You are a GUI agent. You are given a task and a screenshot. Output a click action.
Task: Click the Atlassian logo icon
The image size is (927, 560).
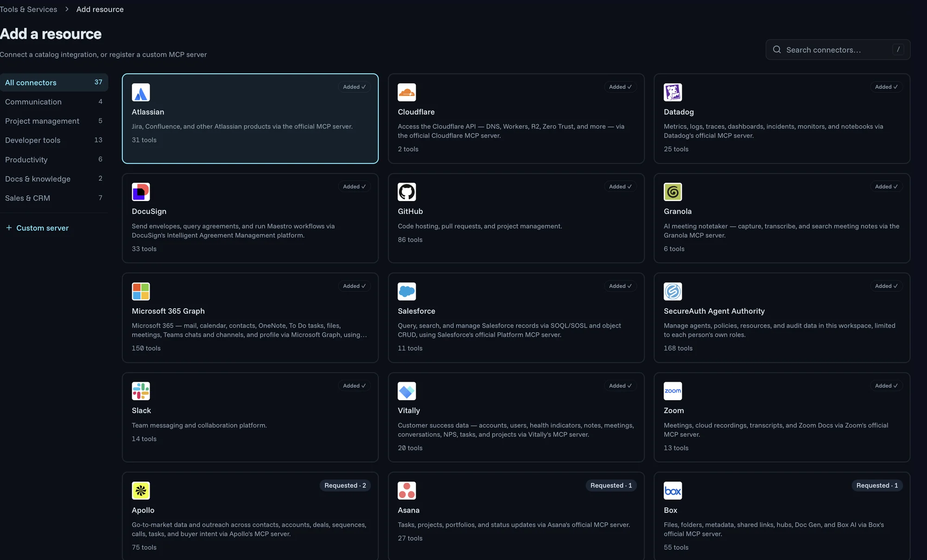coord(141,92)
